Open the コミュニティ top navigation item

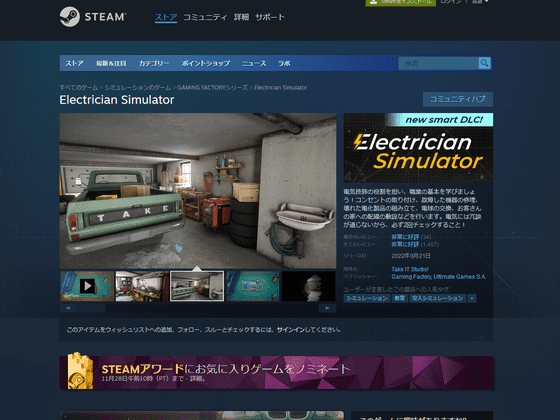(205, 17)
